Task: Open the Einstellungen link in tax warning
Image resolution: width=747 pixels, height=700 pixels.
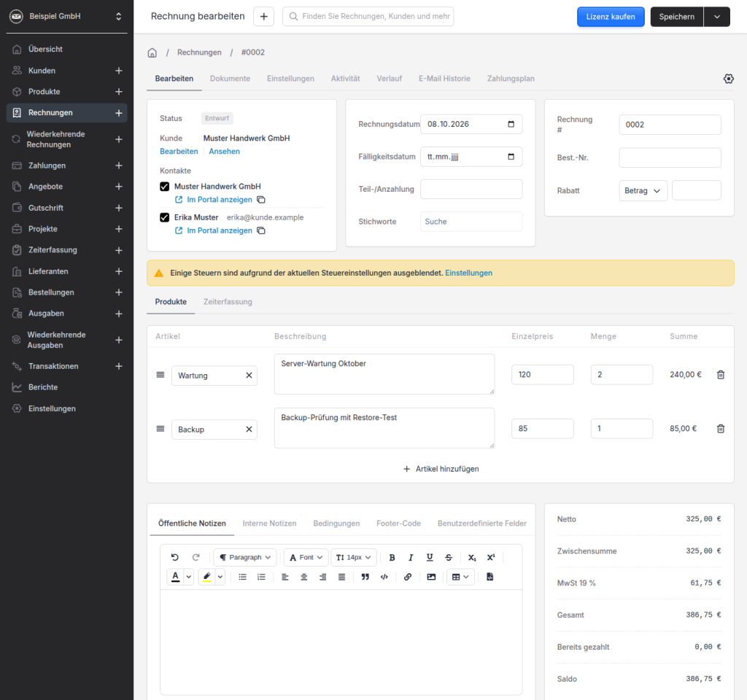Action: pyautogui.click(x=468, y=273)
